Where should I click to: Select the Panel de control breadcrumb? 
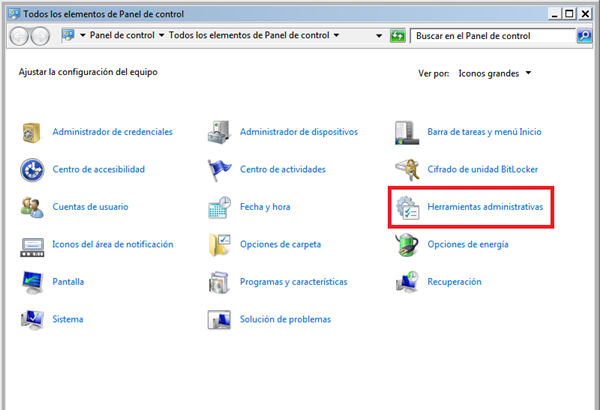click(122, 35)
